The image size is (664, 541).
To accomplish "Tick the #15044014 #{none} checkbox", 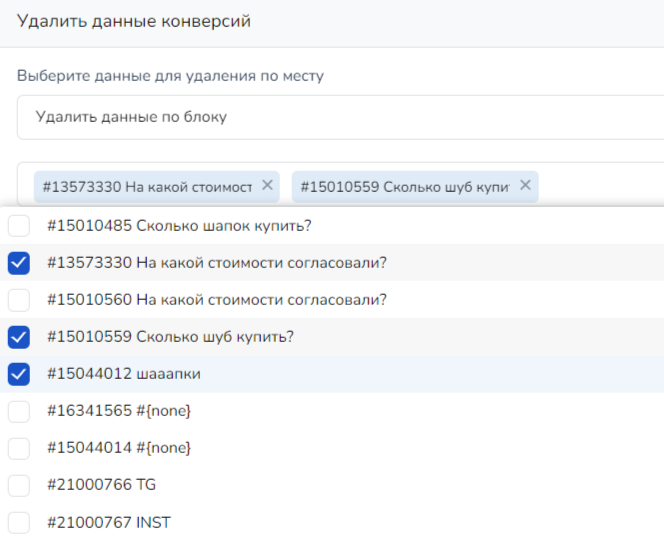I will pos(19,447).
